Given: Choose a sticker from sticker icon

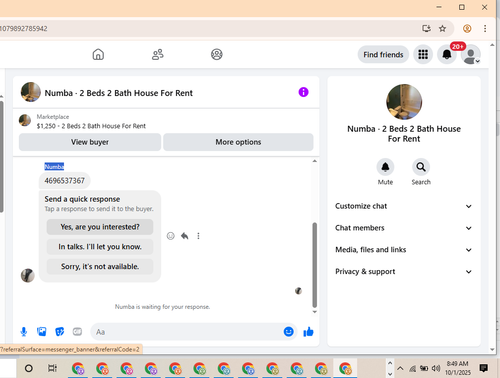Looking at the screenshot, I should click(60, 332).
